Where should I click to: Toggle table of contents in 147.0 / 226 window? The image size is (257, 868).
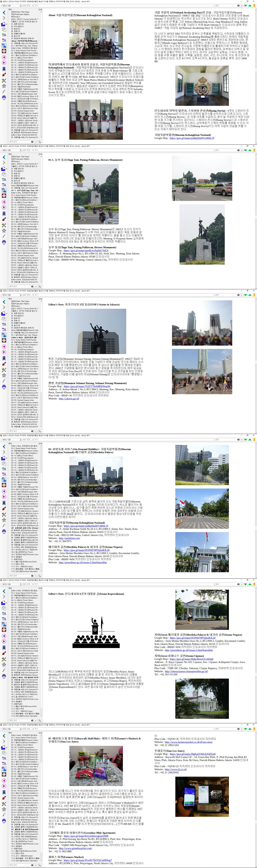pyautogui.click(x=4, y=624)
